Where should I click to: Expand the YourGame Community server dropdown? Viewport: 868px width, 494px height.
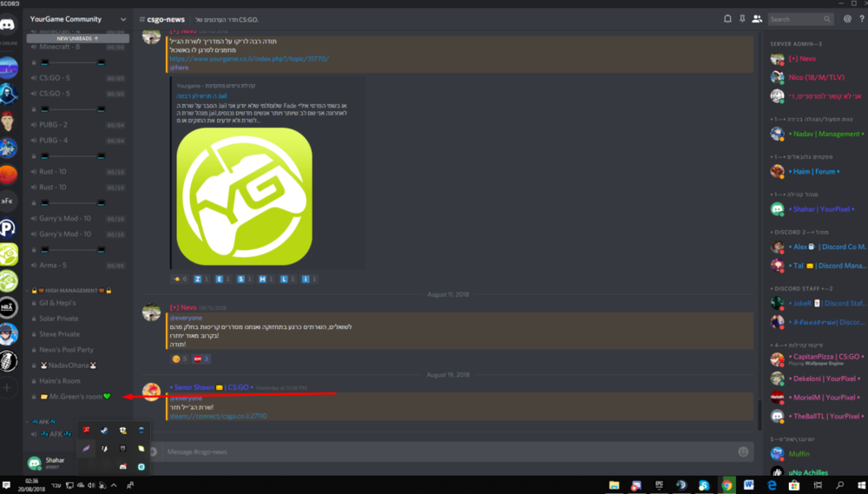(124, 19)
